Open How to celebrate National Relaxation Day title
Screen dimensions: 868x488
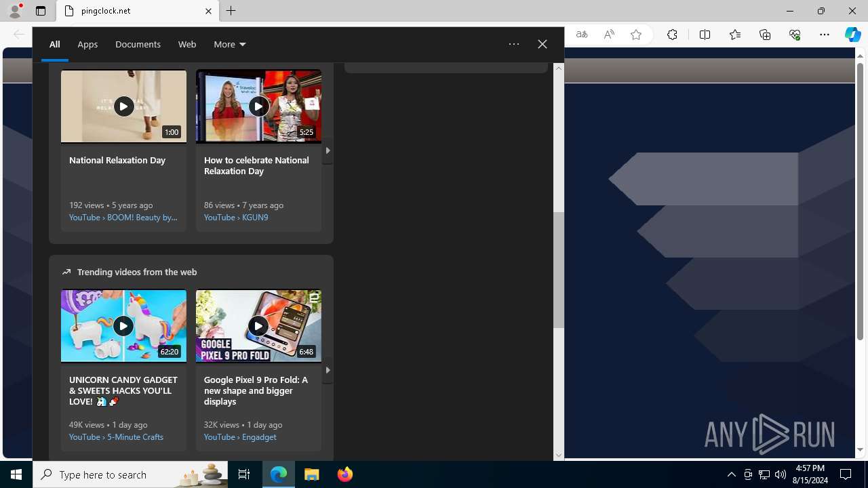[256, 165]
